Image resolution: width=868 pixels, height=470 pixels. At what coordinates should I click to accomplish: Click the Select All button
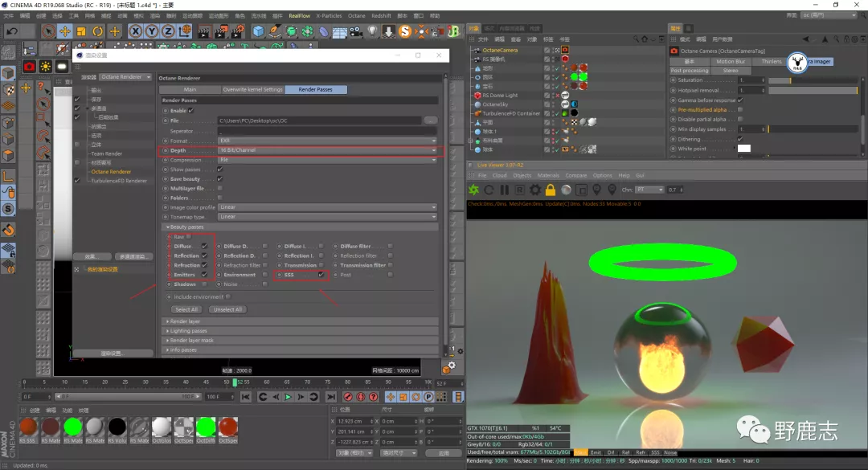pos(186,309)
